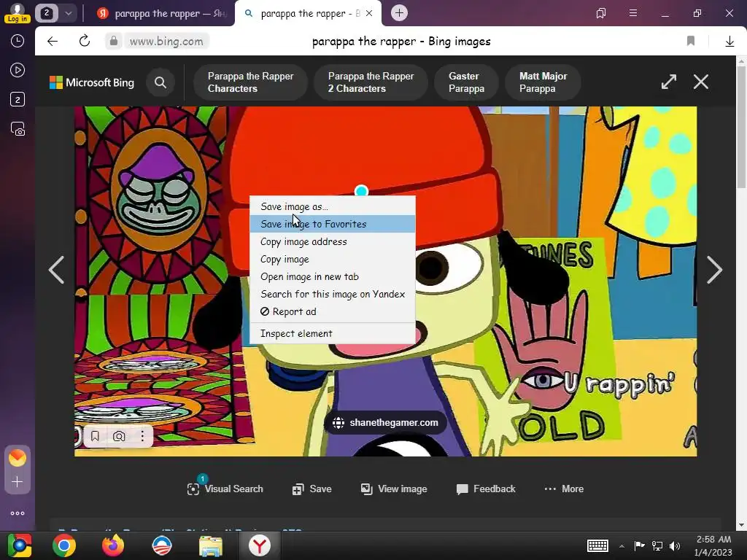Choose Open image in new tab
The height and width of the screenshot is (560, 747).
(x=333, y=276)
